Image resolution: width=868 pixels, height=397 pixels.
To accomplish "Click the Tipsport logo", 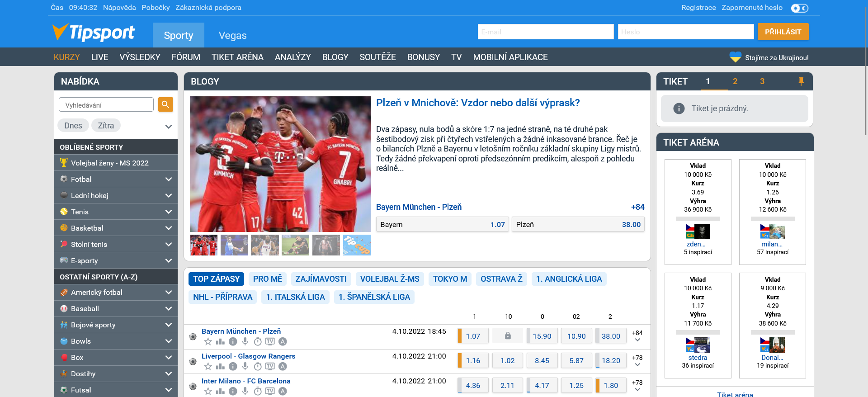I will tap(93, 33).
